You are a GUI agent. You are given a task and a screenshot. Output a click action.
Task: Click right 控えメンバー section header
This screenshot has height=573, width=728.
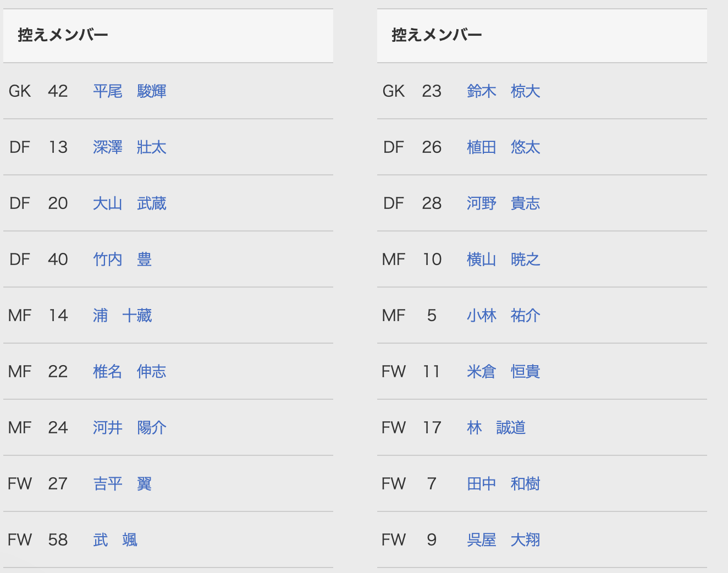pyautogui.click(x=437, y=35)
